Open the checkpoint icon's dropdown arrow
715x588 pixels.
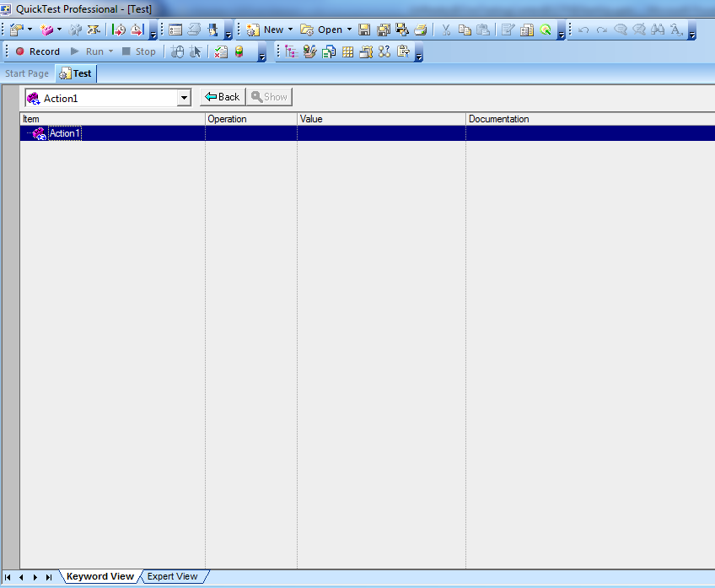(x=30, y=30)
